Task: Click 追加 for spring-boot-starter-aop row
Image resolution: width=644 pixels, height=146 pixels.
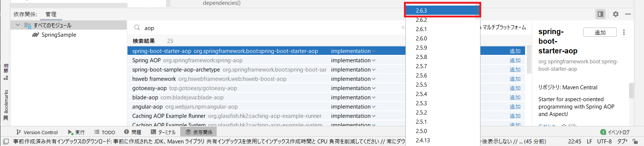Action: (x=515, y=51)
